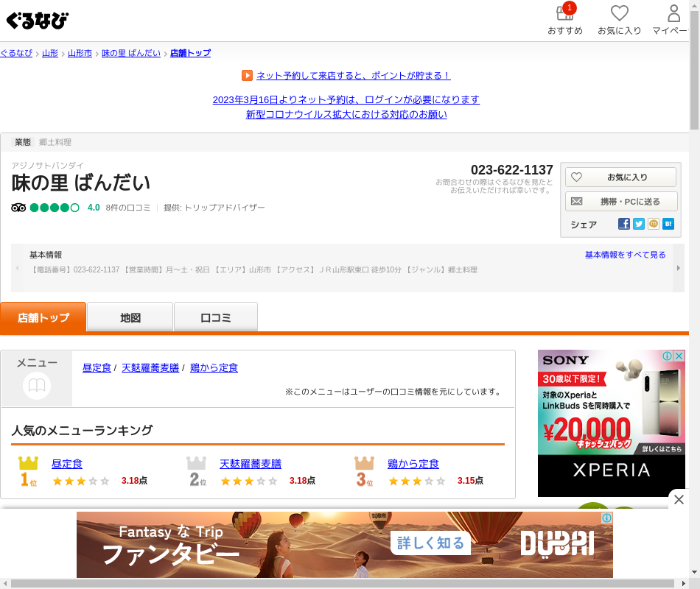Toggle お気に入り favorite button for restaurant
Viewport: 700px width, 589px height.
click(x=620, y=177)
